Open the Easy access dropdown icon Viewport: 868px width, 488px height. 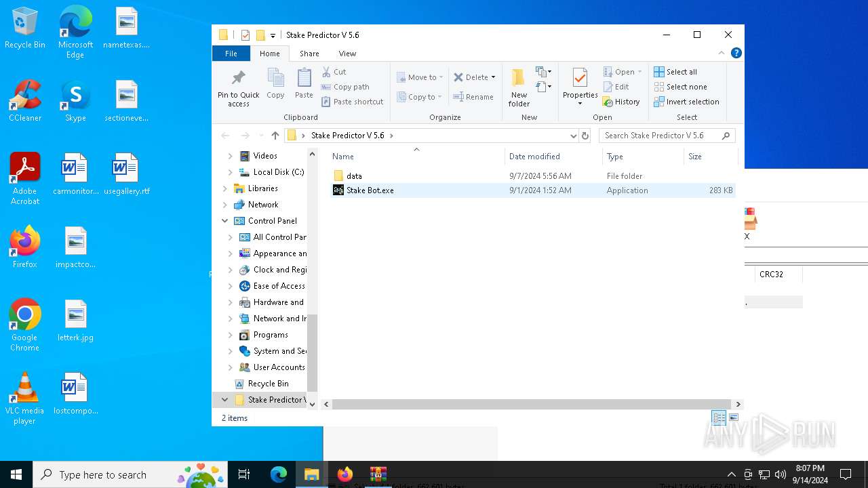point(543,87)
